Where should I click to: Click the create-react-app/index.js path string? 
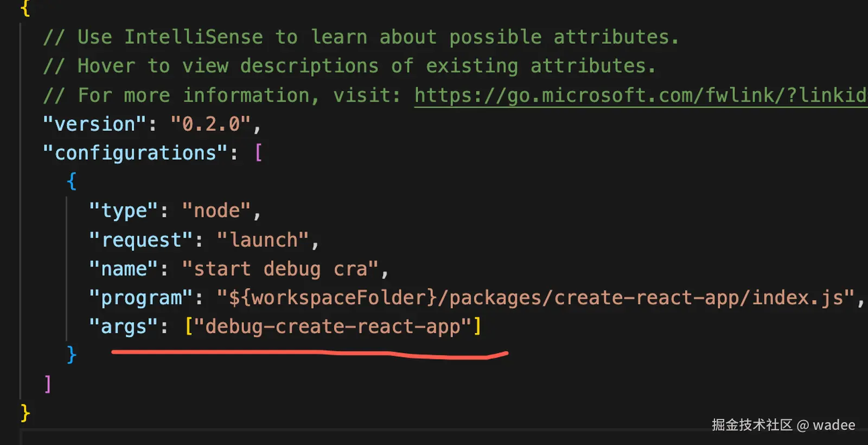coord(536,297)
